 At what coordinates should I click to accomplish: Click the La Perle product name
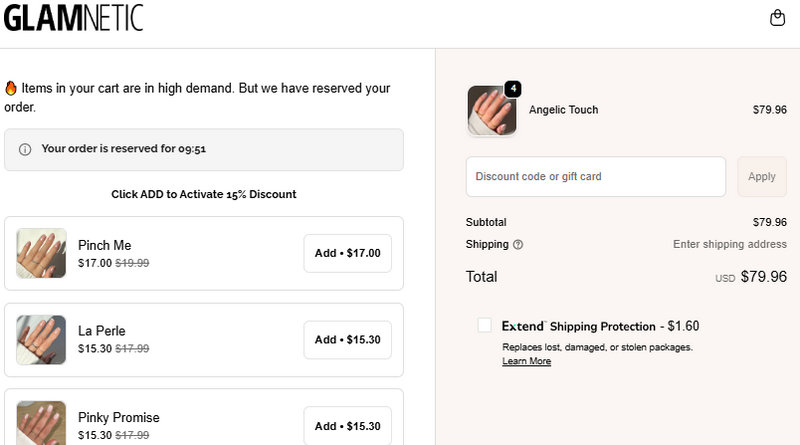coord(102,331)
